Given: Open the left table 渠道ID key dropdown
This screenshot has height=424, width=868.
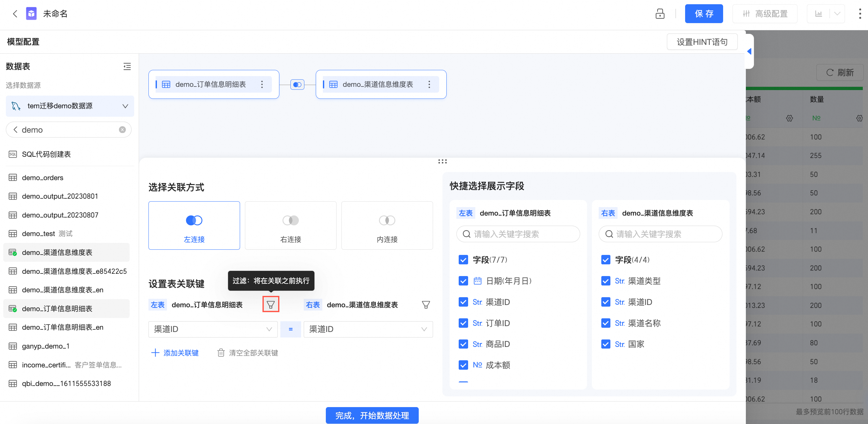Looking at the screenshot, I should click(x=213, y=329).
